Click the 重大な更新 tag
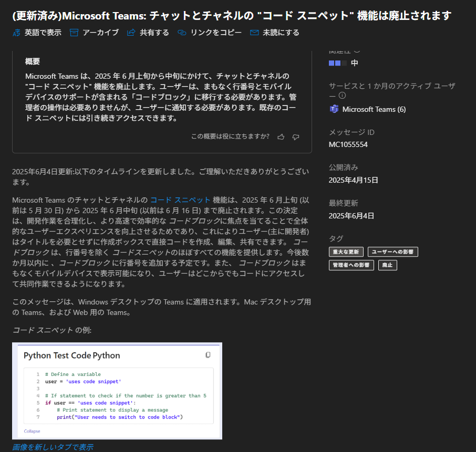The height and width of the screenshot is (452, 476). (346, 252)
